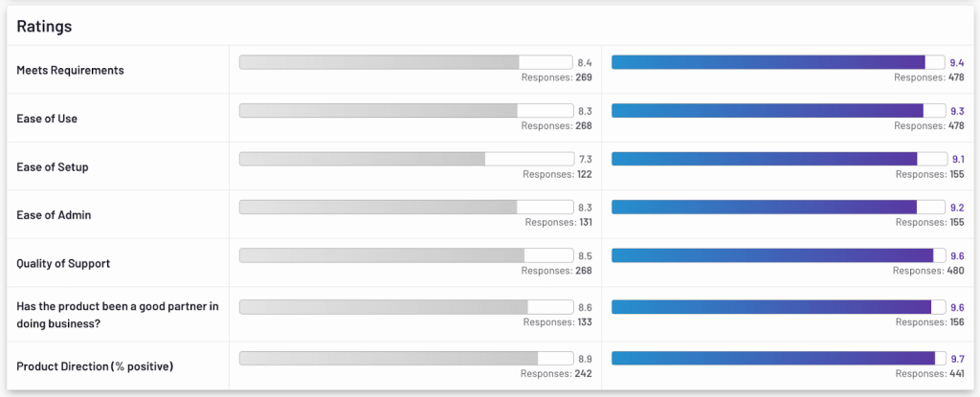The height and width of the screenshot is (397, 980).
Task: Click the gray Meets Requirements rating bar
Action: click(406, 62)
